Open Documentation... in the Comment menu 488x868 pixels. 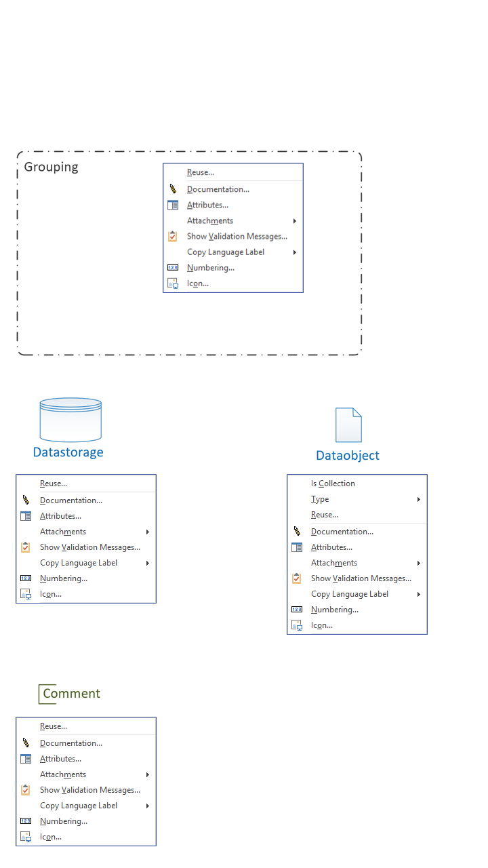tap(71, 743)
